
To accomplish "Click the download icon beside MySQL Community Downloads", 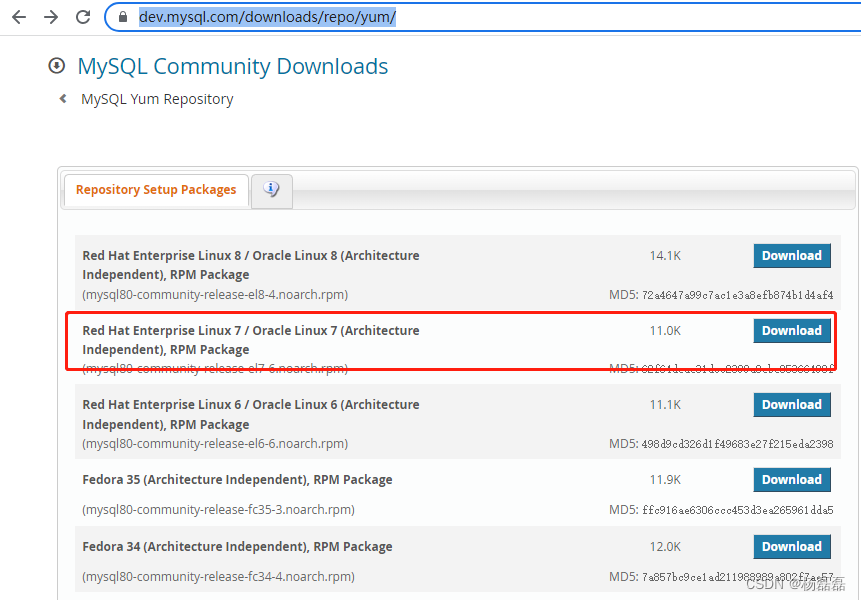I will tap(57, 65).
